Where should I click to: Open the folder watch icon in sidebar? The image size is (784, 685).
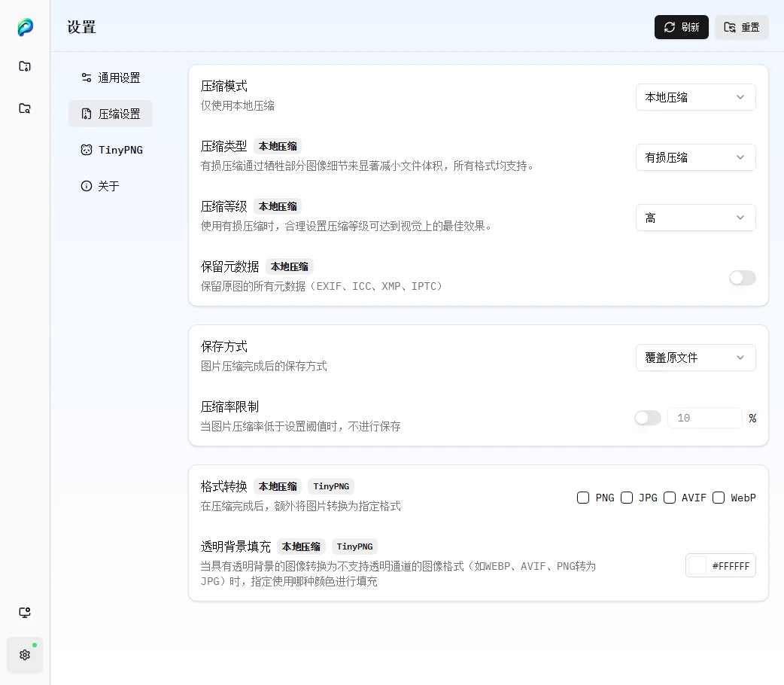point(25,108)
